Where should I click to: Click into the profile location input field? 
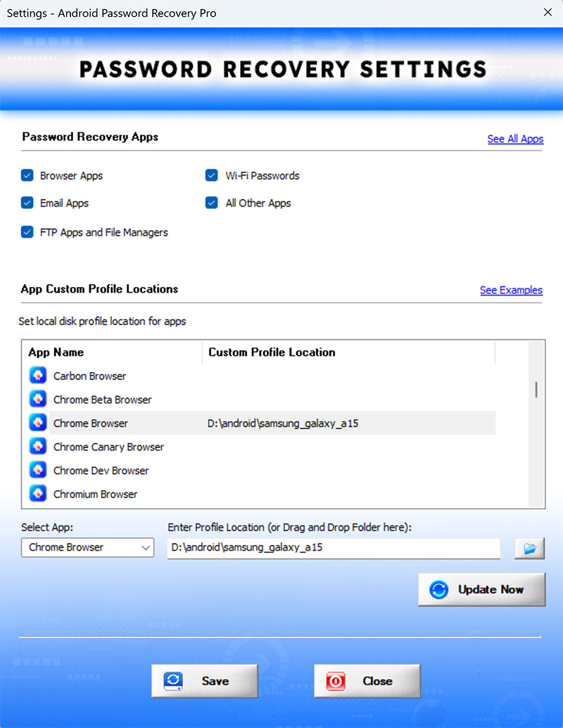tap(334, 548)
